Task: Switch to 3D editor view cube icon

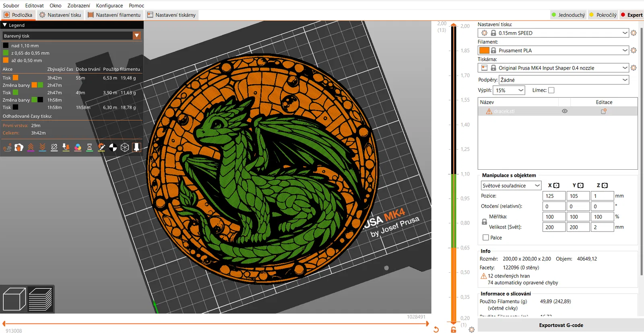Action: [14, 299]
